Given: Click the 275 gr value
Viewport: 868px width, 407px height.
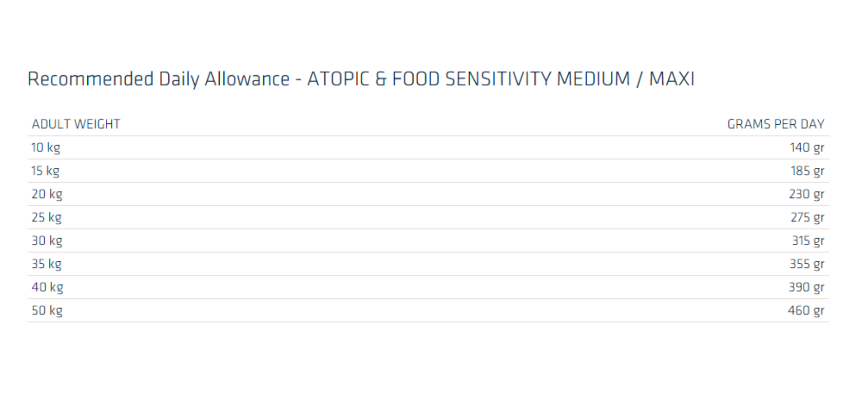Looking at the screenshot, I should (x=807, y=218).
